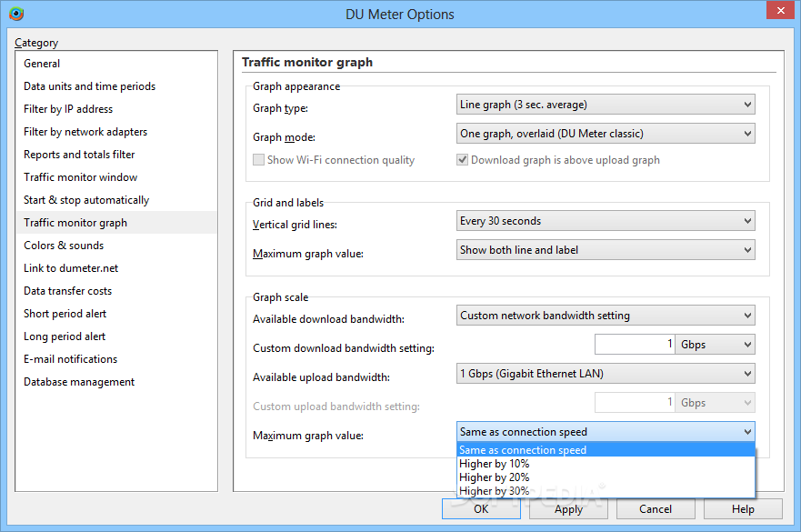Choose Higher by 10% option
The height and width of the screenshot is (532, 801).
pyautogui.click(x=606, y=464)
